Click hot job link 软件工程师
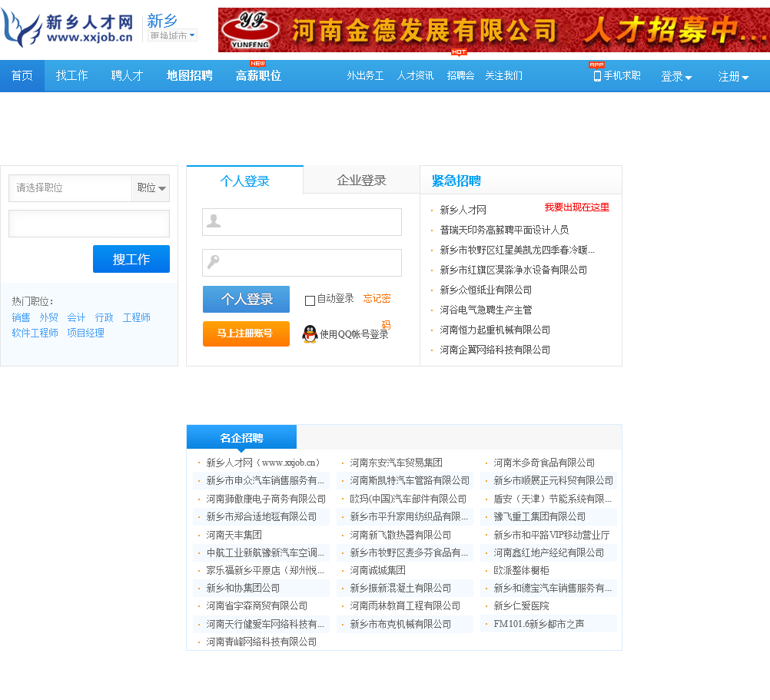This screenshot has height=700, width=770. pyautogui.click(x=35, y=333)
